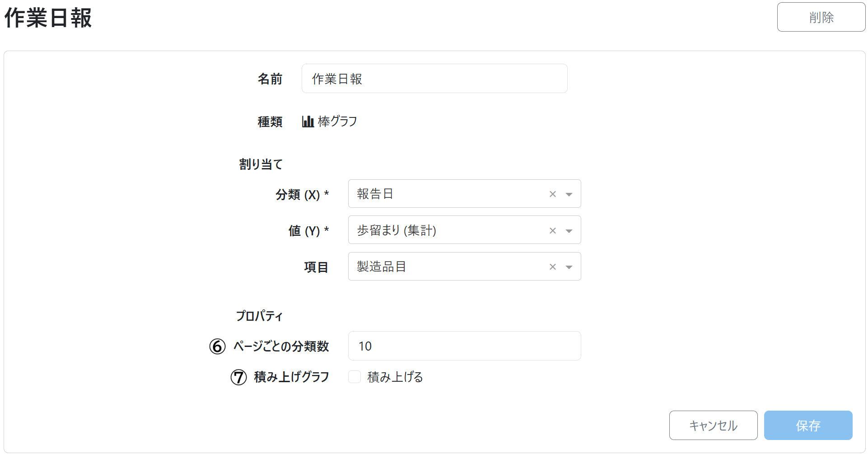
Task: Click the キャンセル button
Action: 713,425
